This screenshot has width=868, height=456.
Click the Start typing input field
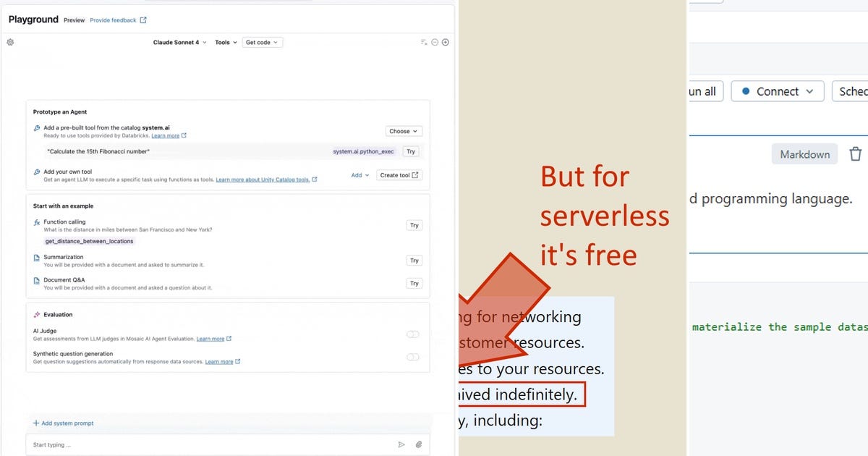(145, 444)
